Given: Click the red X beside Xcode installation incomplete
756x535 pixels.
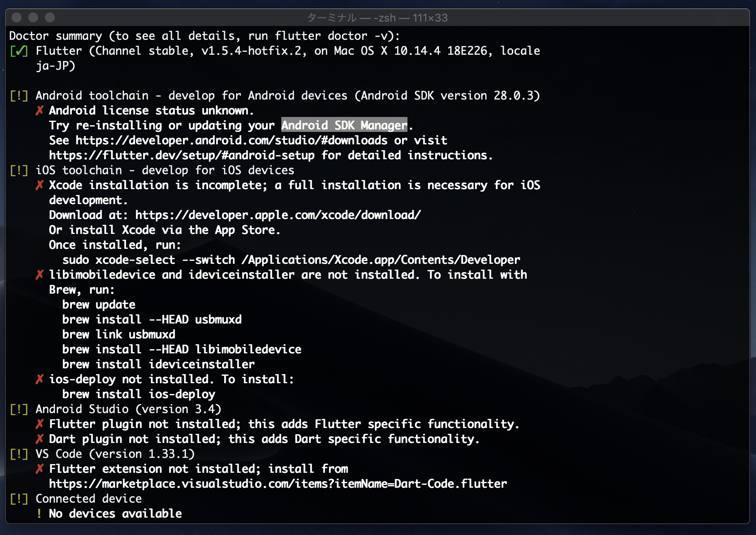Looking at the screenshot, I should pos(39,185).
